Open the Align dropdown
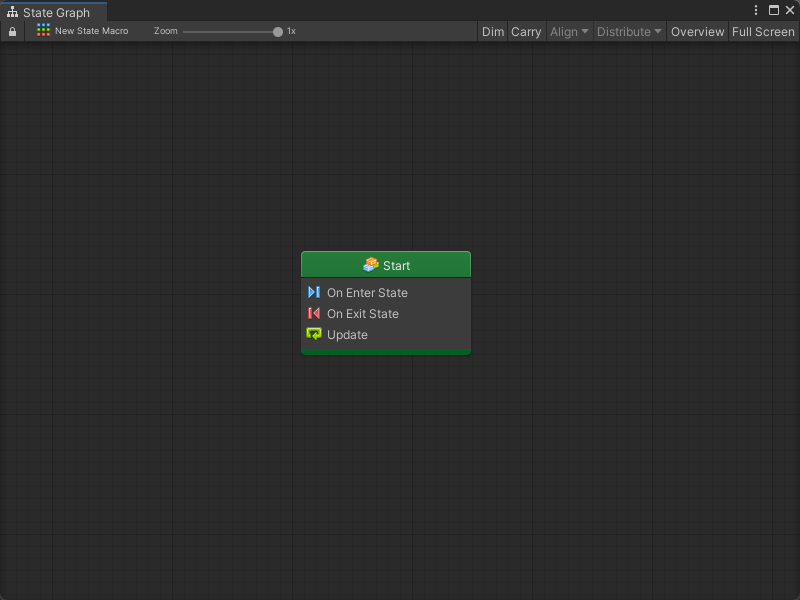The height and width of the screenshot is (600, 800). (569, 32)
